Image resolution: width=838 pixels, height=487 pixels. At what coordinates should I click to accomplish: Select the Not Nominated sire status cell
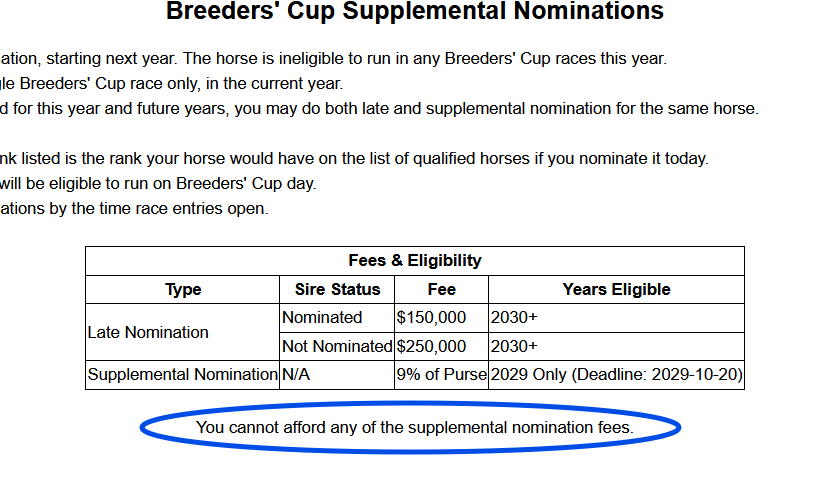tap(337, 346)
